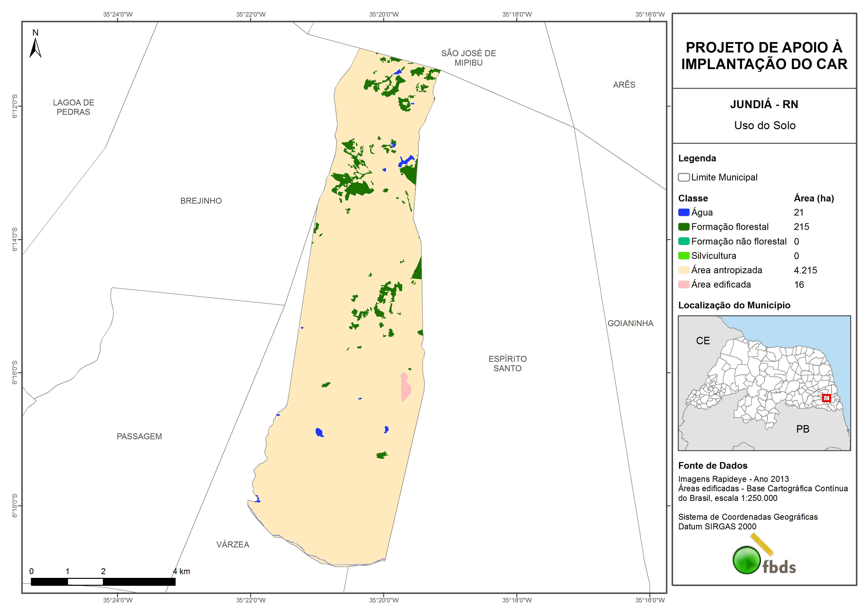Click the JUNDIÁ - RN title text
This screenshot has width=868, height=614.
click(x=764, y=104)
